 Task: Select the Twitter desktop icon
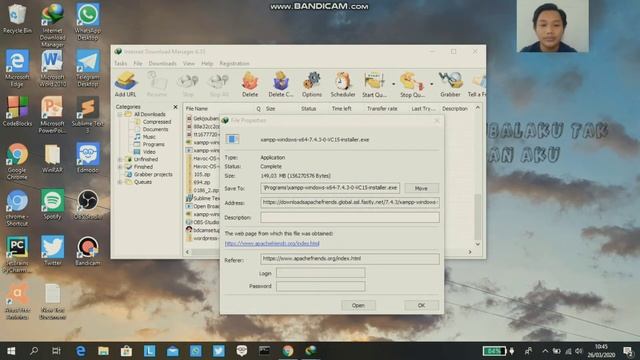[x=52, y=251]
